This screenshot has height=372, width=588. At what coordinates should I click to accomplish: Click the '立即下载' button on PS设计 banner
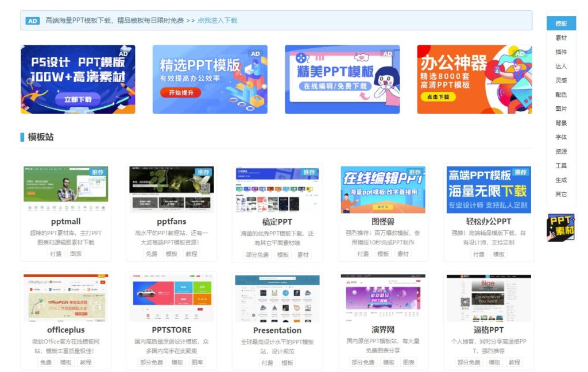(78, 99)
